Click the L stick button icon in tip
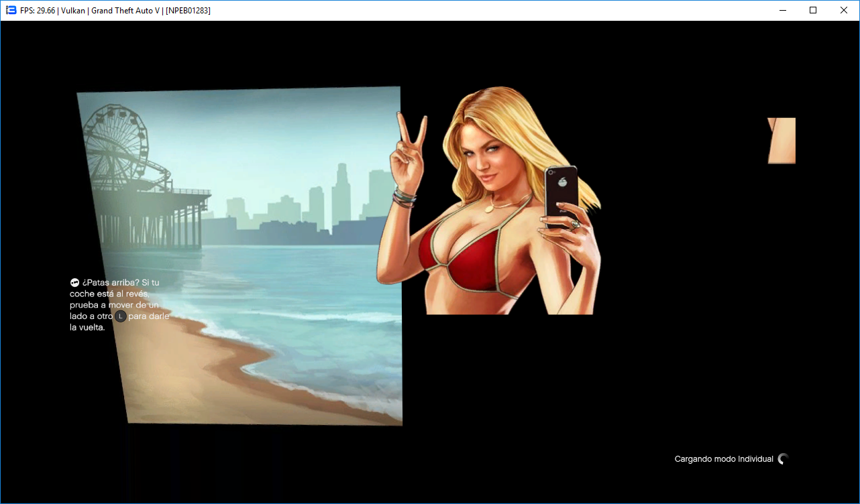The width and height of the screenshot is (860, 504). 120,316
